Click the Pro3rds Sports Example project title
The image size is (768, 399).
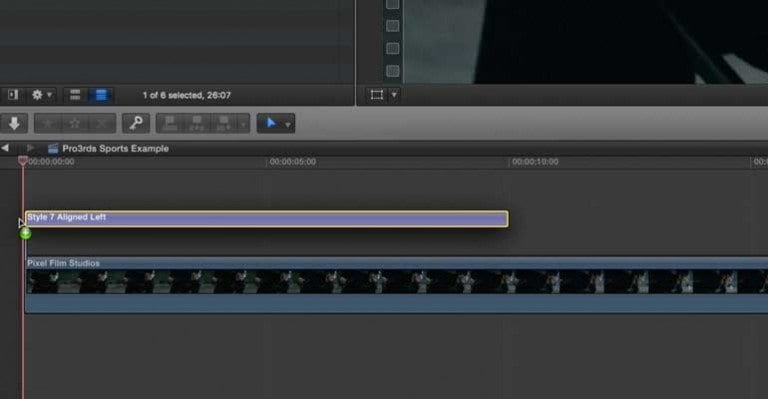115,148
